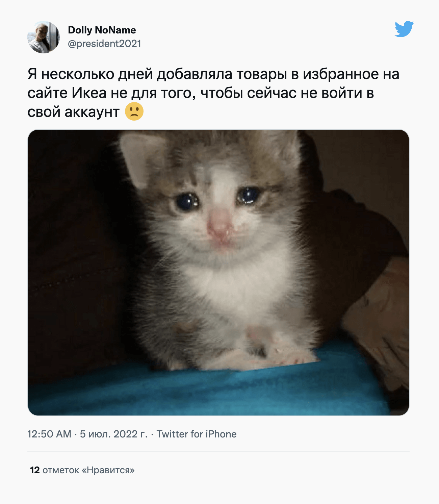Click the 12:50 AM timestamp
Screen dimensions: 439x504
coord(49,434)
